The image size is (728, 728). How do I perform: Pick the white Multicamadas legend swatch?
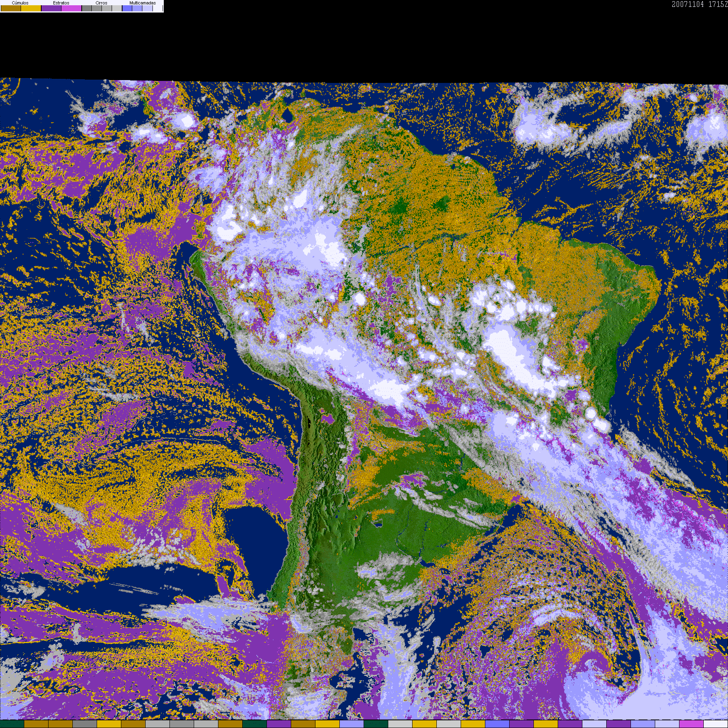pyautogui.click(x=158, y=8)
